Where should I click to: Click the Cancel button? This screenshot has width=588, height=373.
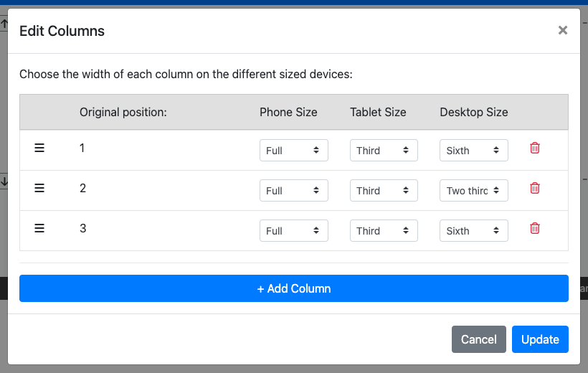(x=479, y=340)
